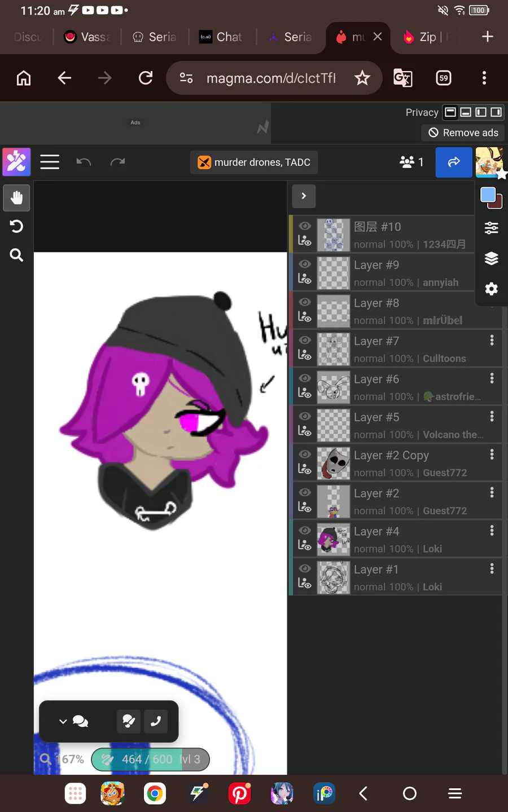Toggle visibility of 图层 #10
This screenshot has width=508, height=812.
[305, 226]
